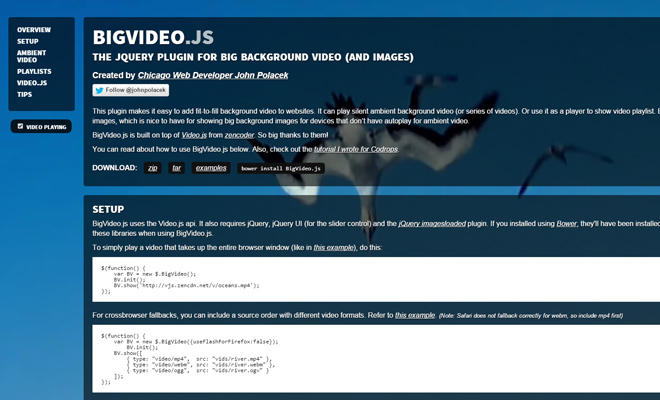Click the Twitter bird icon on Follow button
The height and width of the screenshot is (400, 660).
click(x=99, y=90)
